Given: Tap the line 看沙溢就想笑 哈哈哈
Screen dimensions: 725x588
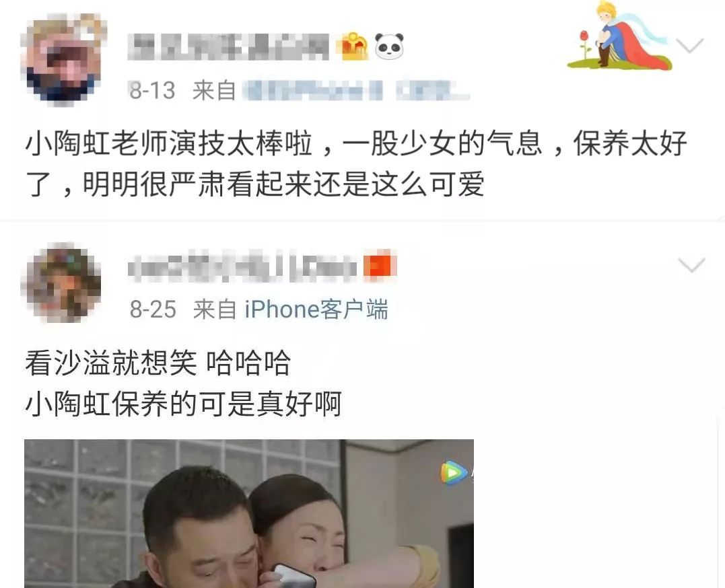Looking at the screenshot, I should coord(158,363).
